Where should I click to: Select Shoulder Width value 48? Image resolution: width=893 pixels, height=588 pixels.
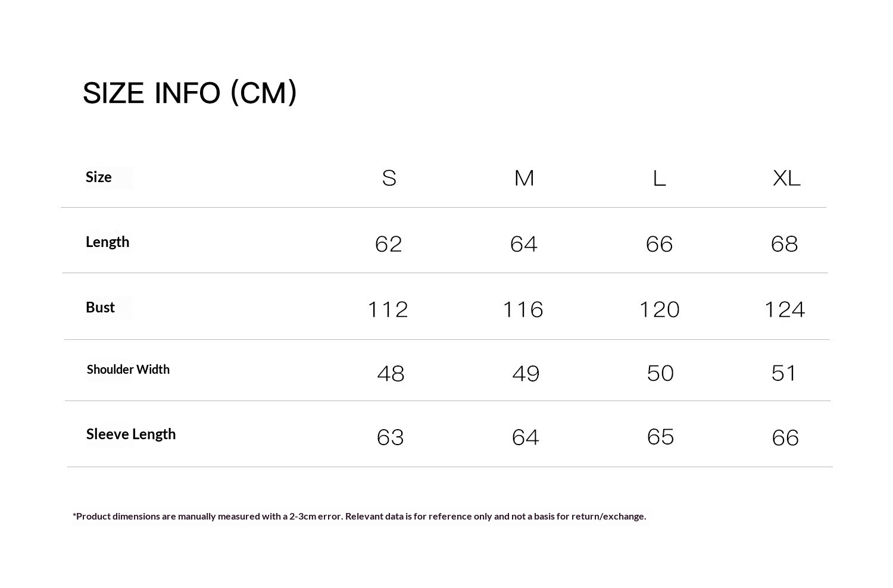click(391, 374)
